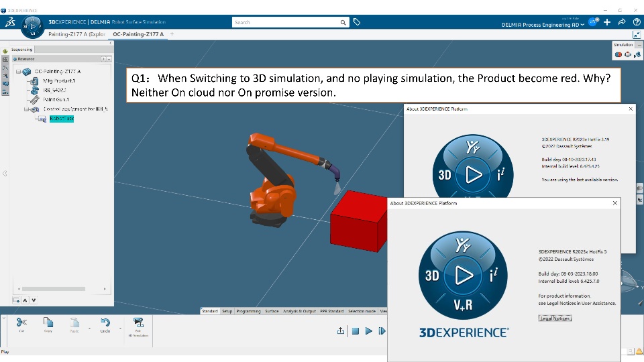The height and width of the screenshot is (362, 644).
Task: Step the simulation forward
Action: click(x=382, y=330)
